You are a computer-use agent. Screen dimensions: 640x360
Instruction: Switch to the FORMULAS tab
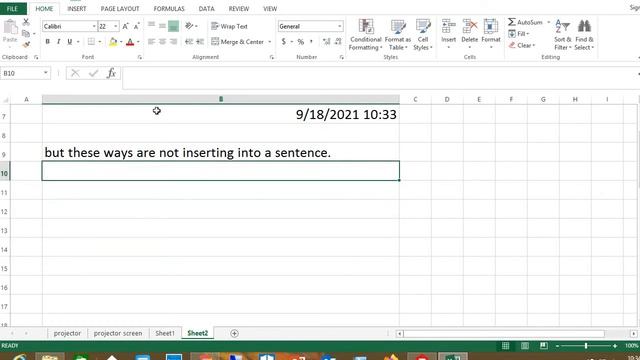pos(169,9)
